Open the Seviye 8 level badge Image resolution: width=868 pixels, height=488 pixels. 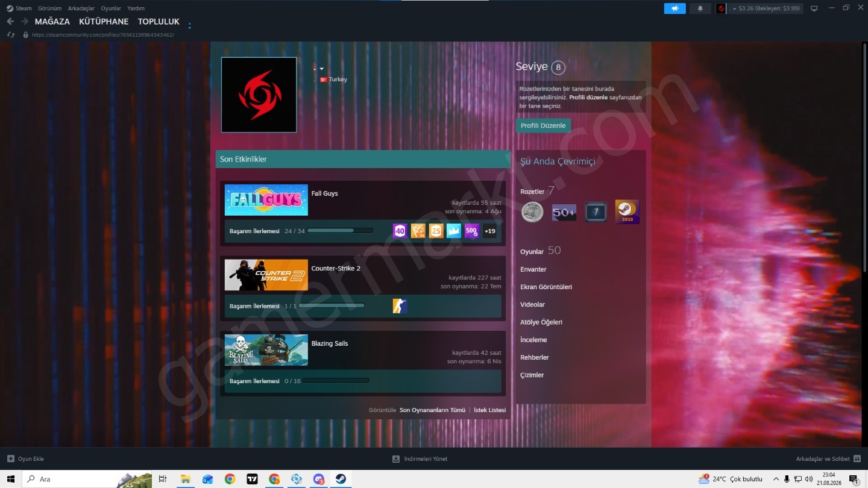pyautogui.click(x=558, y=67)
